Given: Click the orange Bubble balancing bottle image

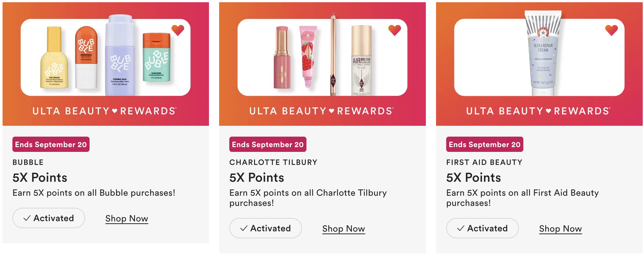Looking at the screenshot, I should 86,57.
